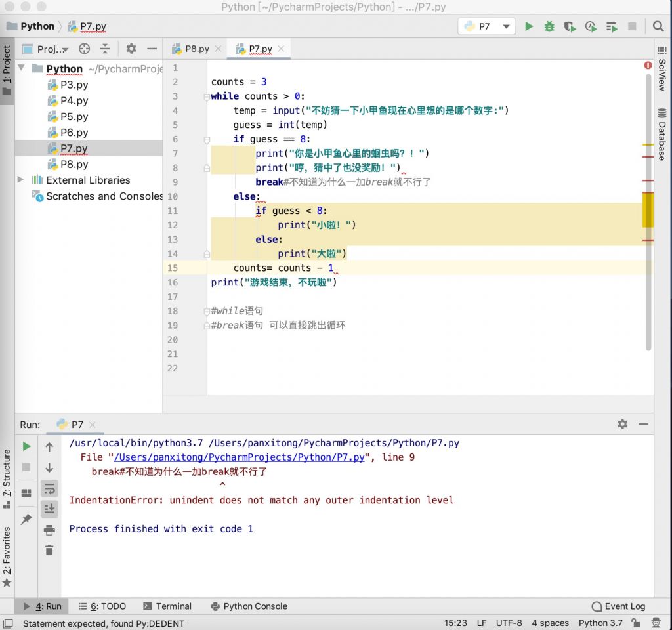Click the Run panel settings gear icon

coord(622,424)
